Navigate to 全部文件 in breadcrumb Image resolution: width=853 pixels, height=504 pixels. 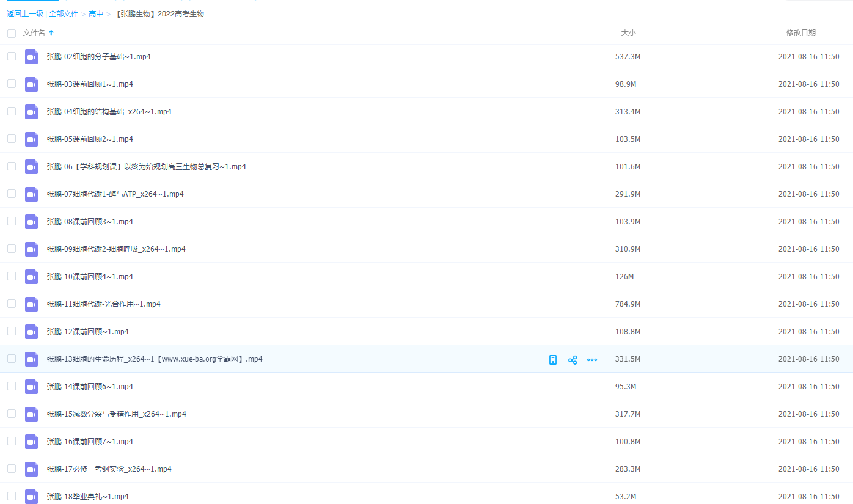point(64,14)
